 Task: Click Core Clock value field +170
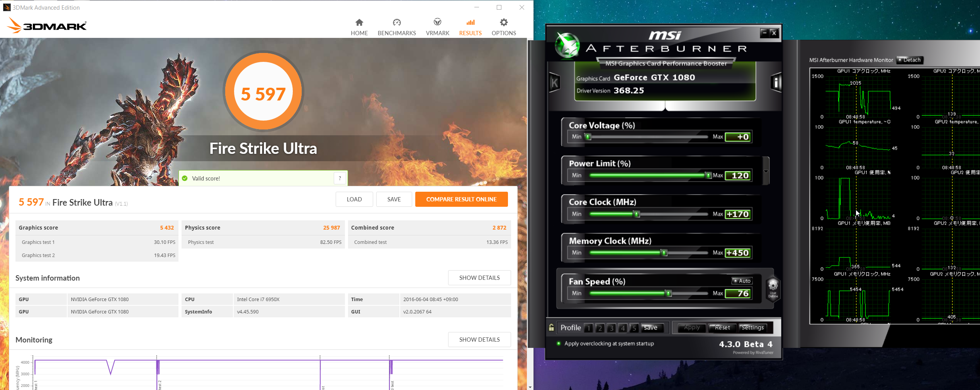[738, 214]
